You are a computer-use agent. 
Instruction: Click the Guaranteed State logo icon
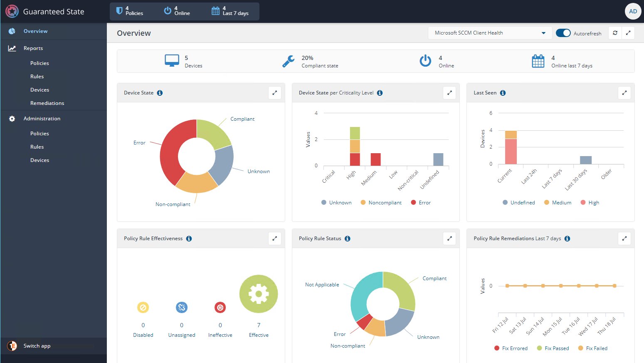pyautogui.click(x=12, y=11)
